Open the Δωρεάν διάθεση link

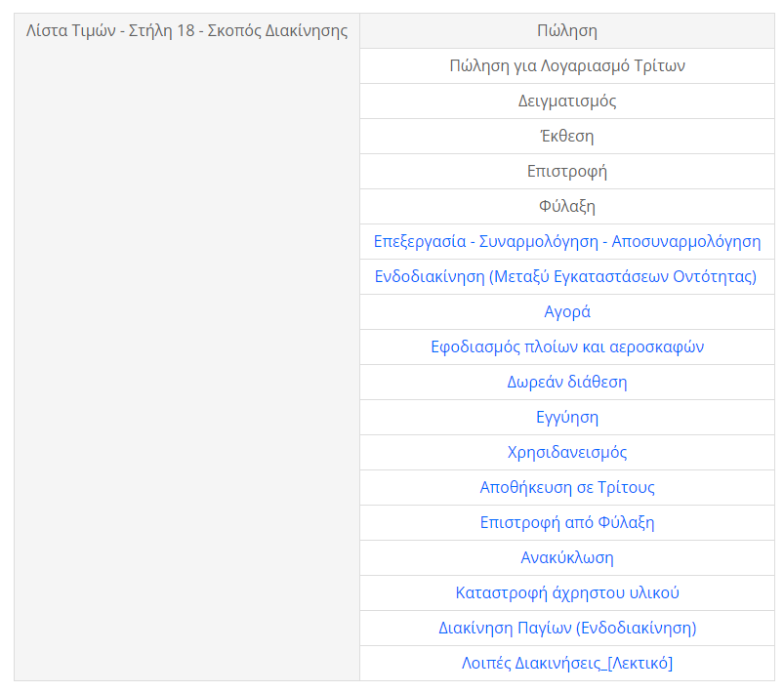(567, 382)
